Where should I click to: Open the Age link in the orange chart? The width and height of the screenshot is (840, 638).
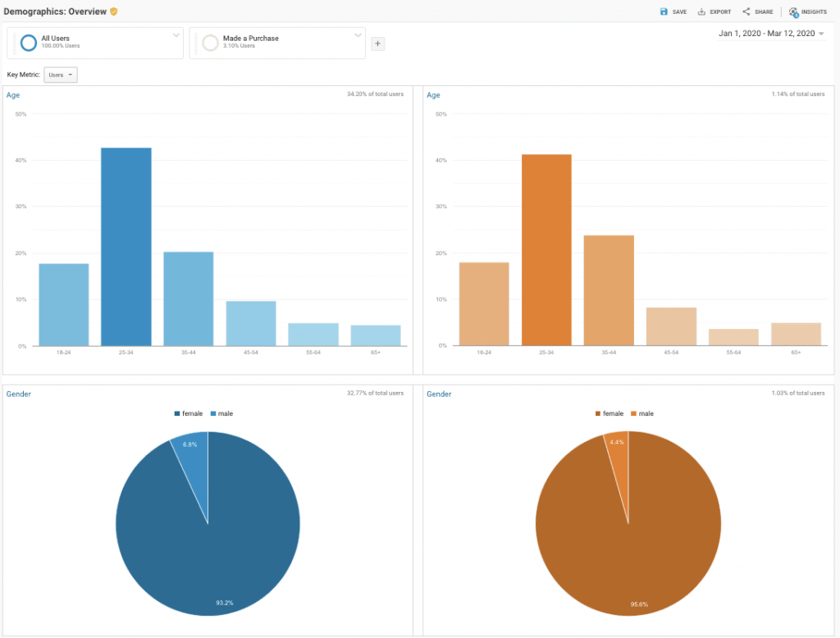pyautogui.click(x=433, y=95)
